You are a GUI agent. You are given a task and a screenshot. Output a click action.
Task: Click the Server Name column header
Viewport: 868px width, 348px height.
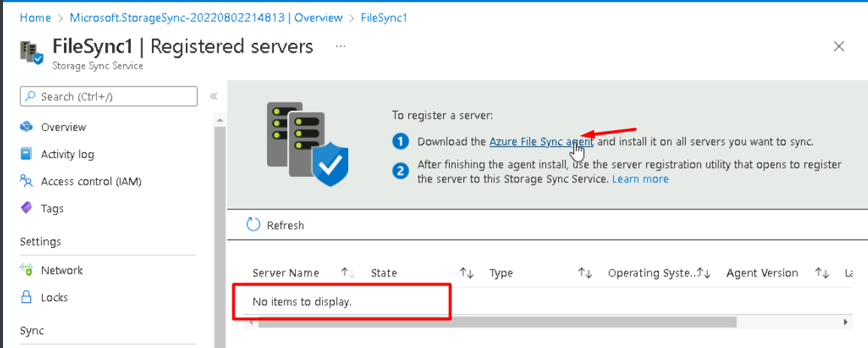coord(286,273)
